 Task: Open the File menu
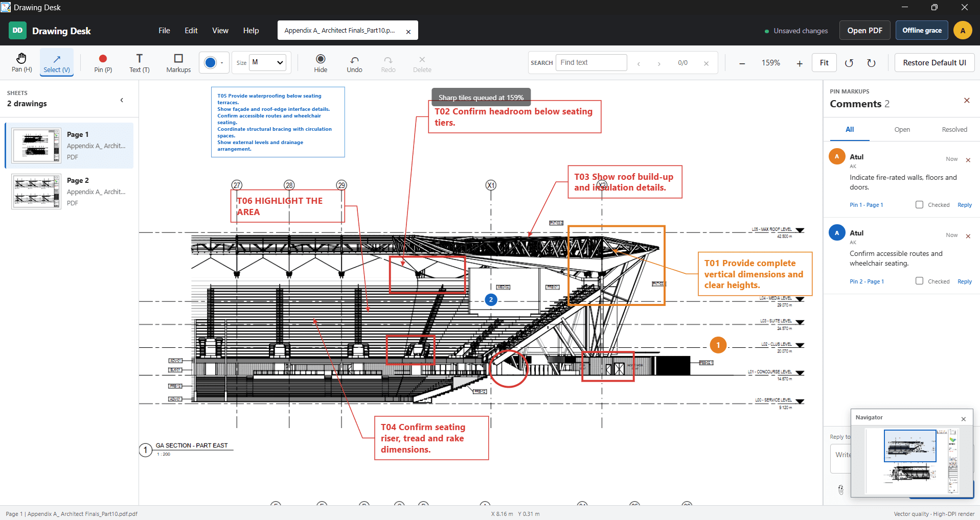point(164,31)
